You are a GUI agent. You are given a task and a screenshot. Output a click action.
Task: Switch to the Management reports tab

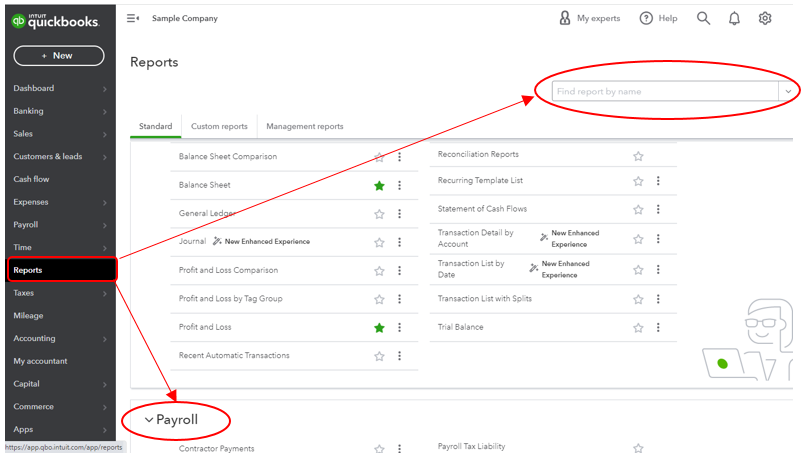[305, 127]
